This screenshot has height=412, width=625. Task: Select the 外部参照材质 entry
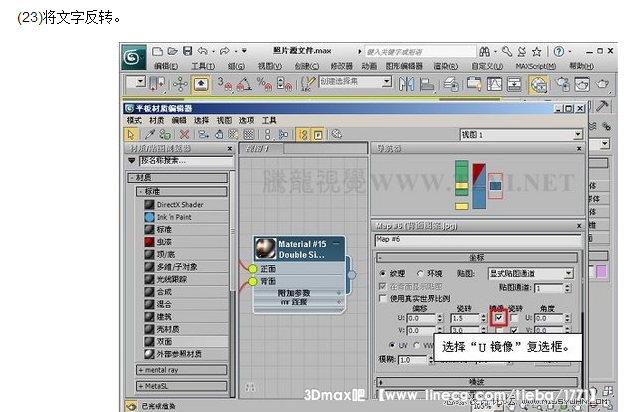[186, 354]
